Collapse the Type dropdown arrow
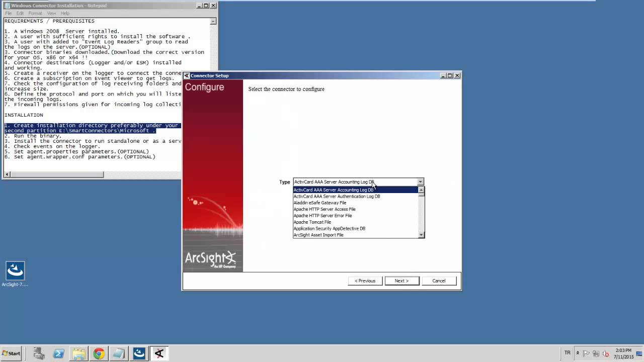 coord(420,182)
